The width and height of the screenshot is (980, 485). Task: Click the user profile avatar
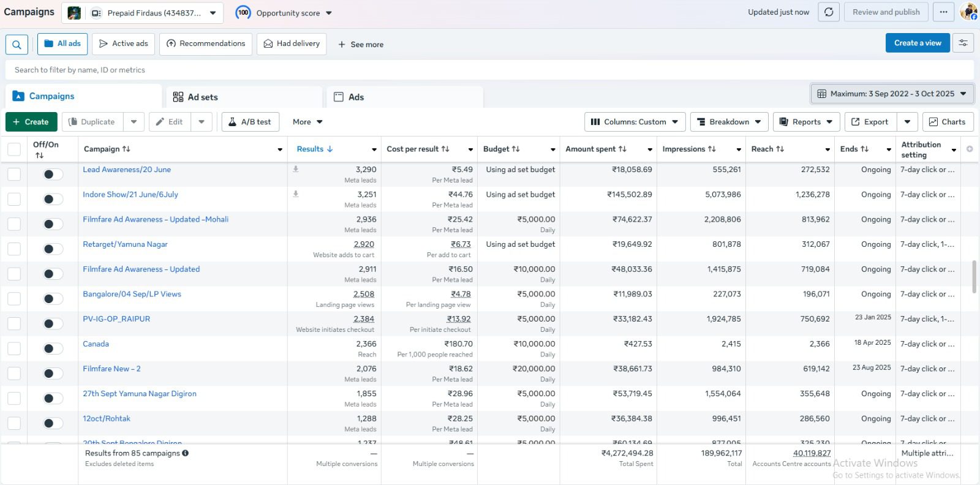point(968,12)
